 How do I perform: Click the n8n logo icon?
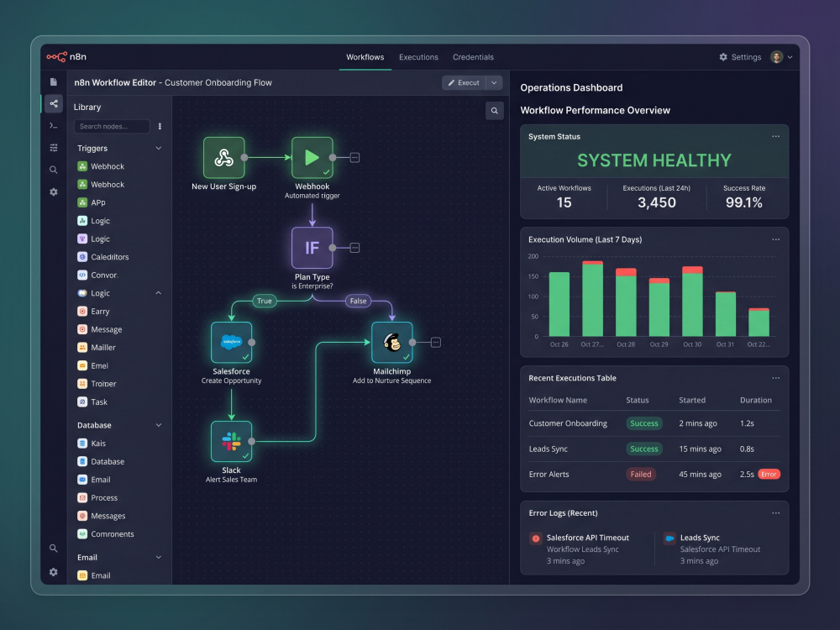pyautogui.click(x=56, y=57)
